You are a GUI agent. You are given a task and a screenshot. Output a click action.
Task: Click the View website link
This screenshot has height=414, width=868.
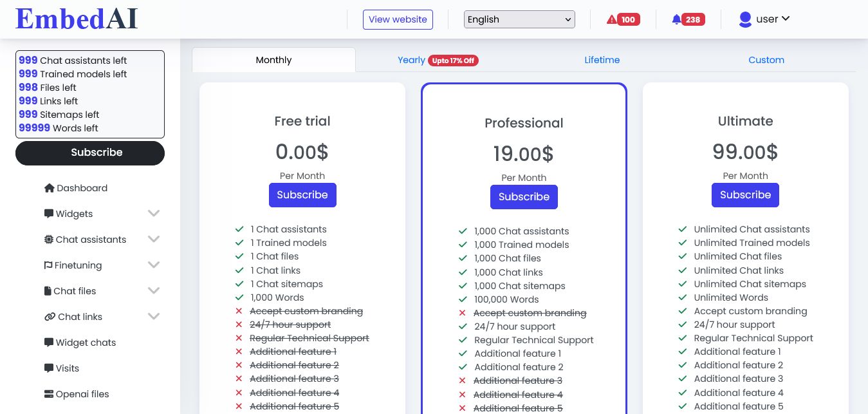pyautogui.click(x=398, y=19)
